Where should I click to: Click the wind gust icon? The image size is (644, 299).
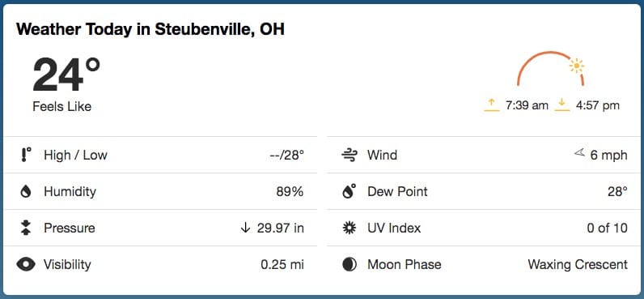coord(350,155)
